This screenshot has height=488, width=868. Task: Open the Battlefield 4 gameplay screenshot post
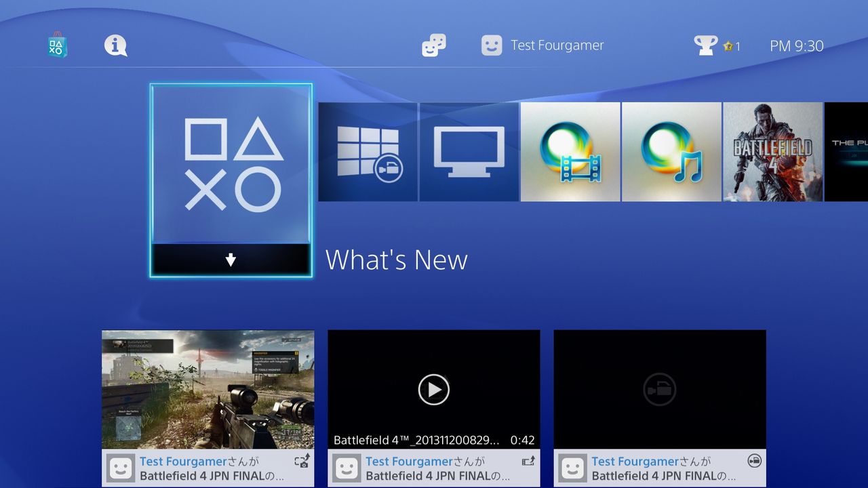tap(208, 390)
